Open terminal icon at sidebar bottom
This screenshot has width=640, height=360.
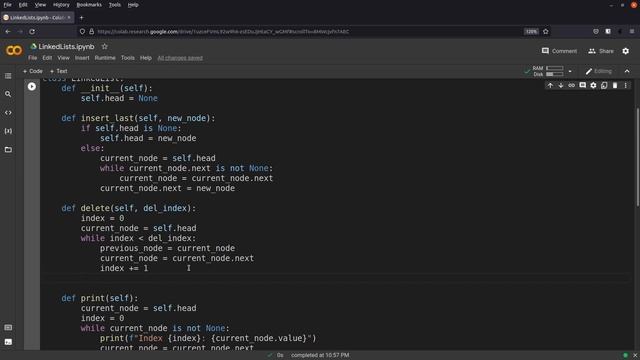tap(8, 342)
